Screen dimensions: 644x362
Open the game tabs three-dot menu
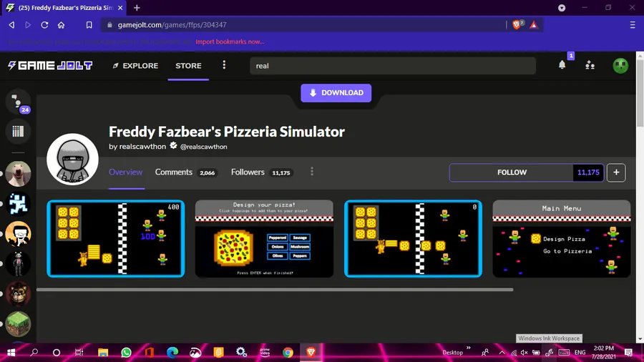(x=312, y=172)
